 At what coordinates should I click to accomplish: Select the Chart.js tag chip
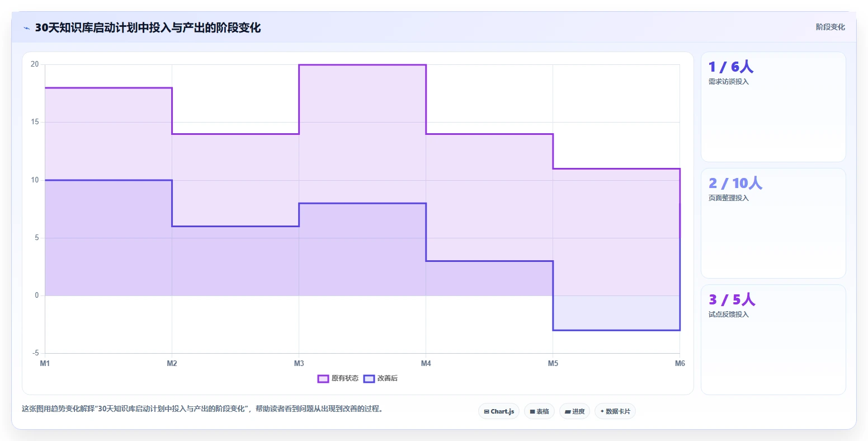[499, 411]
